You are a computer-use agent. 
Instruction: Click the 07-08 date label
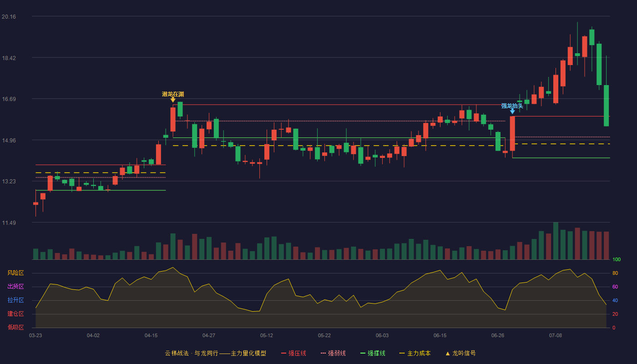556,335
